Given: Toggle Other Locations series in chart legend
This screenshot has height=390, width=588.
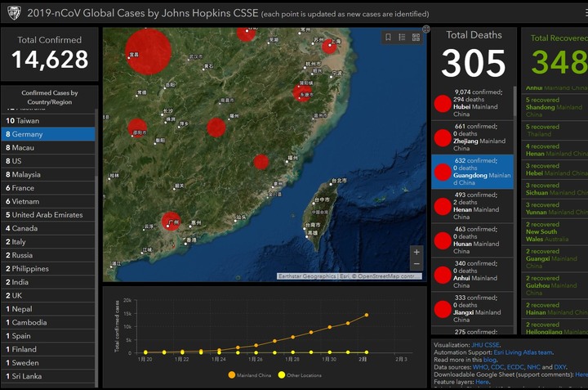Looking at the screenshot, I should (300, 375).
